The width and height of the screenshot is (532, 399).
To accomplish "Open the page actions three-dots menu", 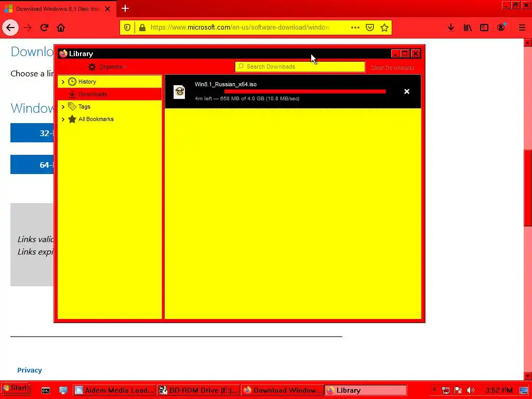I will point(355,28).
